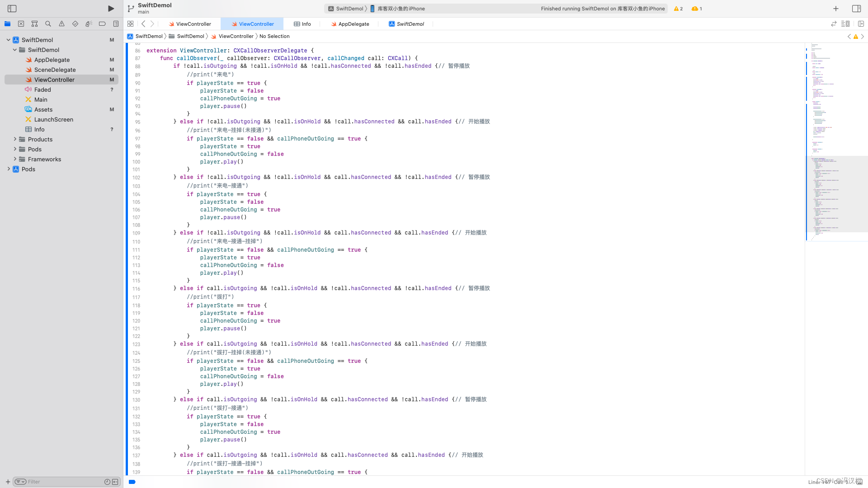Viewport: 868px width, 488px height.
Task: Open the Report navigator
Action: [x=116, y=24]
